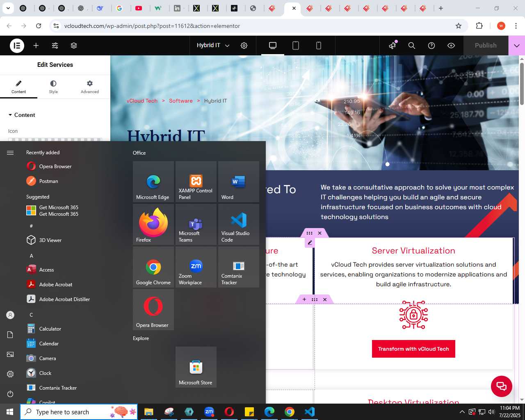
Task: Expand the Publish options arrow
Action: [x=517, y=46]
